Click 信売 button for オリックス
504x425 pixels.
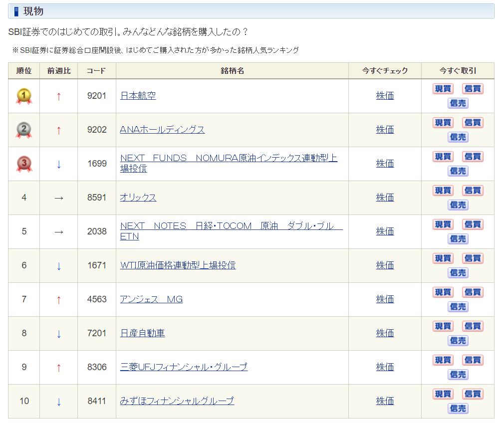458,205
